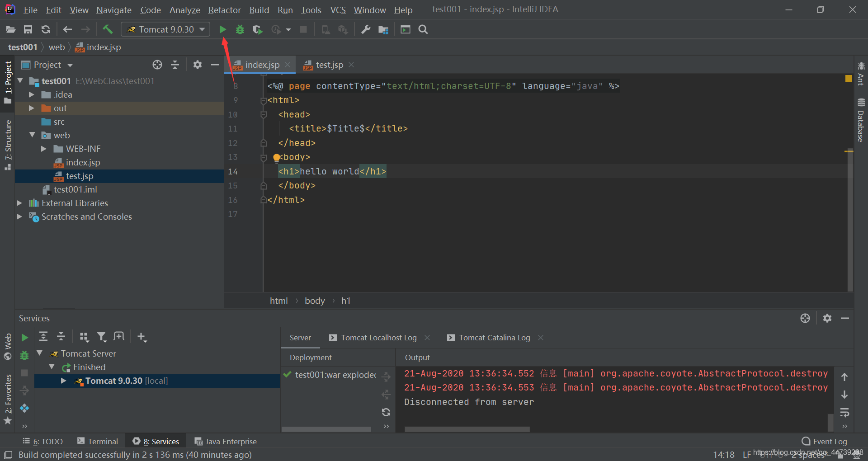Open the Java Enterprise tool window
Screen dimensions: 868x461
point(225,441)
